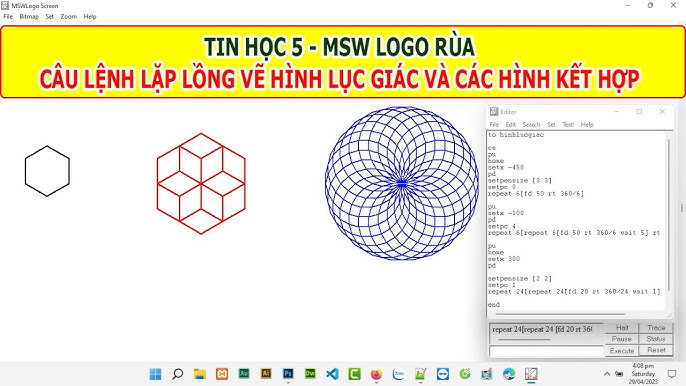Click the active MSWLogo taskbar icon
686x386 pixels.
pos(531,374)
